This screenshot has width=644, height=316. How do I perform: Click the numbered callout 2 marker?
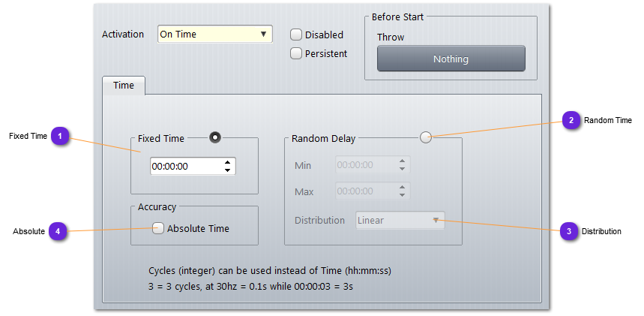coord(571,120)
